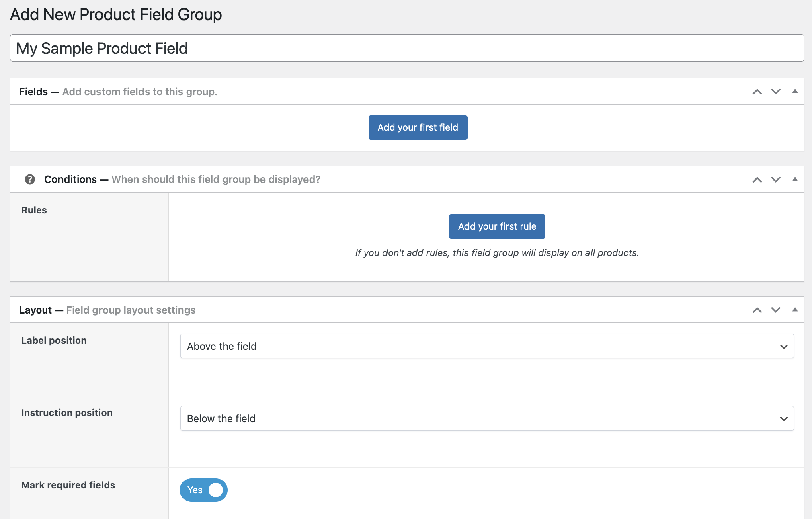Collapse the Conditions panel with its triangle
The image size is (812, 519).
coord(795,179)
